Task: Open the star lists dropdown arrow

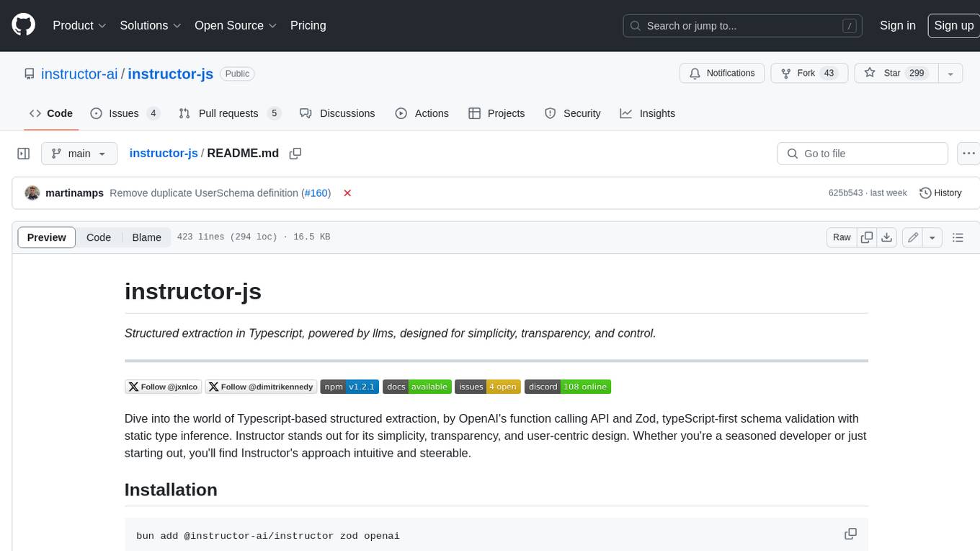Action: (x=950, y=74)
